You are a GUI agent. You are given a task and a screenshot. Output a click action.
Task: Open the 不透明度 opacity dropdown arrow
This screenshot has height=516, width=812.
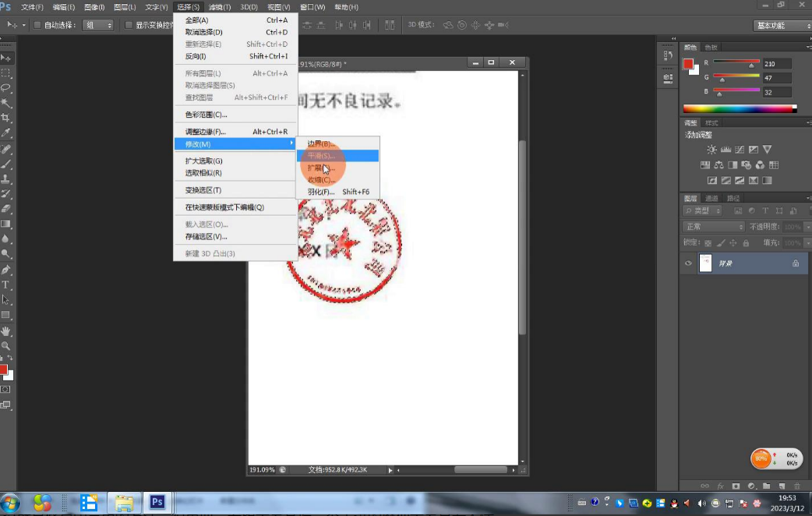click(x=807, y=227)
